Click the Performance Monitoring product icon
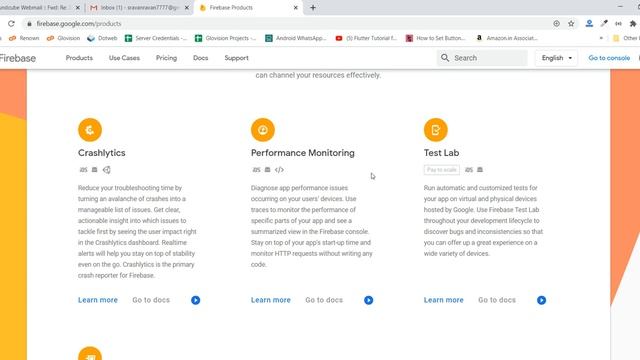Viewport: 640px width, 360px height. tap(263, 130)
